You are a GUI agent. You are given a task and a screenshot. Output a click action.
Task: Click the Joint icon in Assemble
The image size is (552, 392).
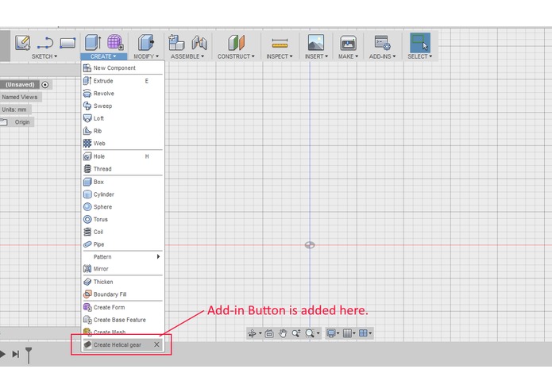tap(199, 43)
